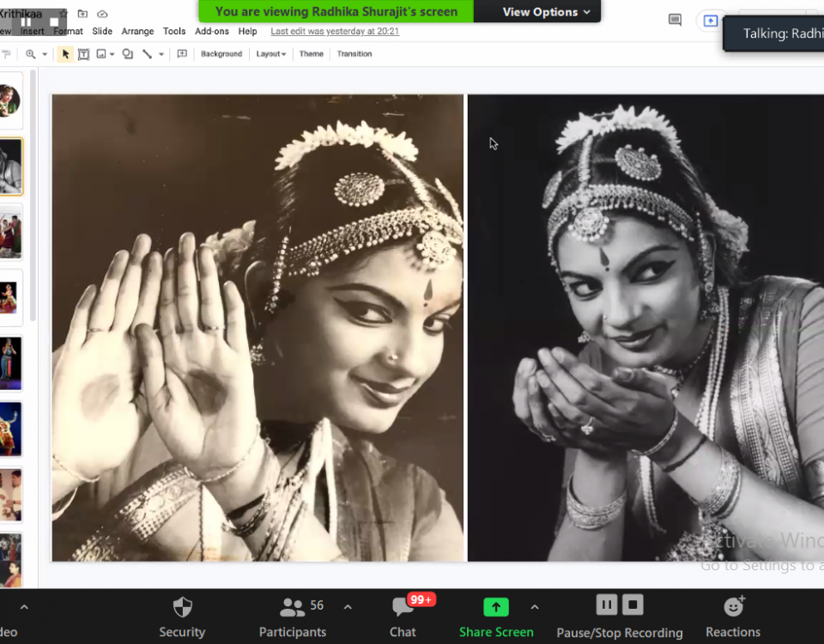Click pause on the top-left recording overlay
Viewport: 824px width, 644px height.
coord(27,22)
